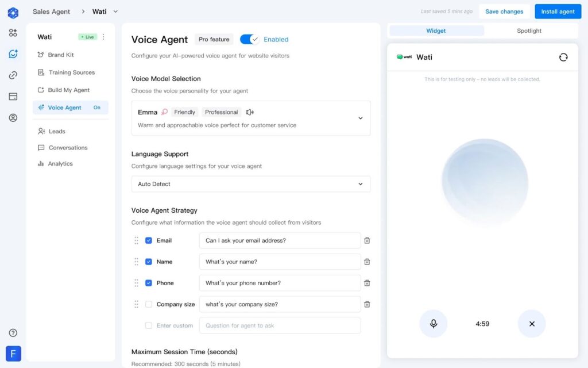Viewport: 588px width, 368px height.
Task: Uncheck the Phone checkbox
Action: coord(149,283)
